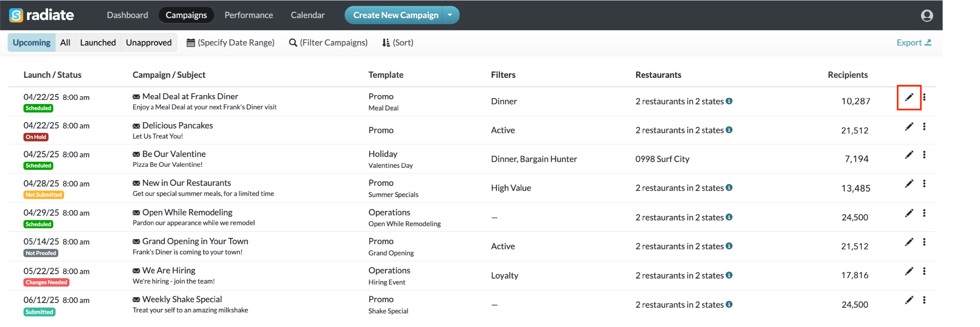Show restaurant info for New in Our Restaurants row
The image size is (980, 327).
(x=729, y=188)
